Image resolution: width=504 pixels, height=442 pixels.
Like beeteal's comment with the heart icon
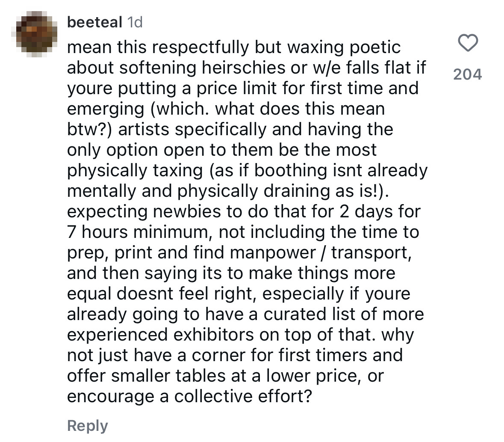pyautogui.click(x=467, y=43)
